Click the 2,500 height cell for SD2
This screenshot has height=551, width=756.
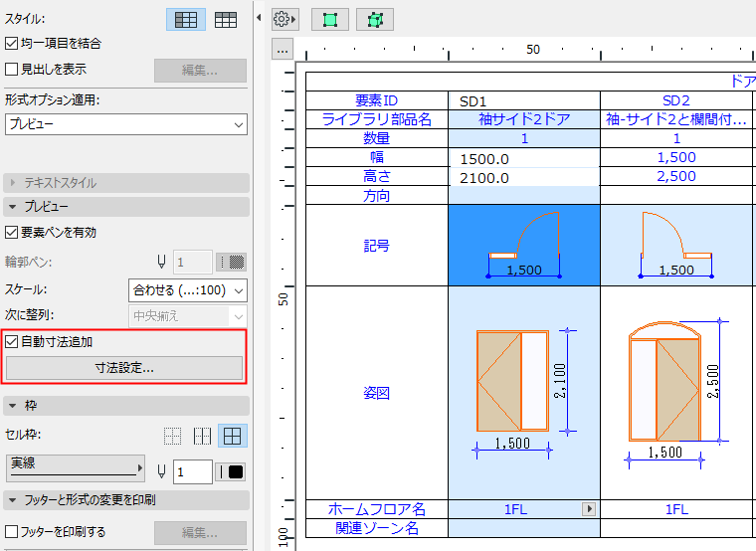pyautogui.click(x=676, y=176)
